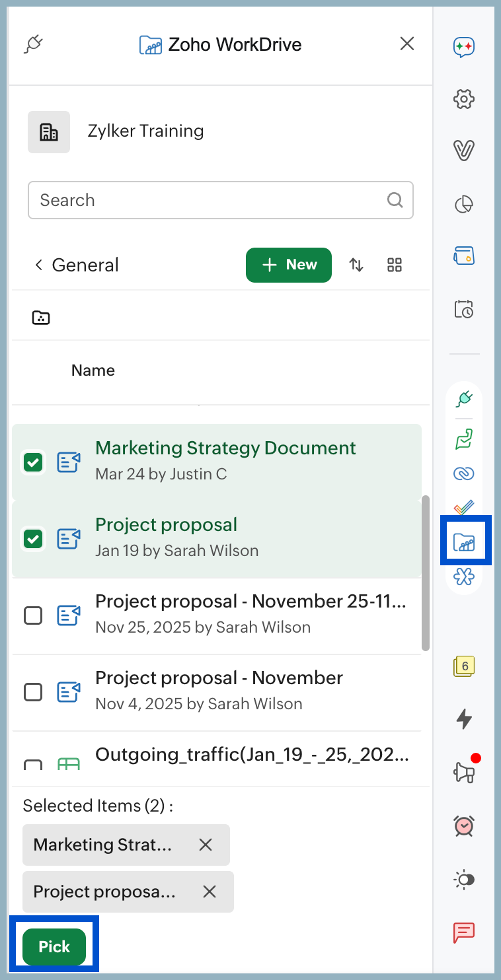This screenshot has width=501, height=980.
Task: Uncheck Marketing Strategy Document checkbox
Action: coord(33,463)
